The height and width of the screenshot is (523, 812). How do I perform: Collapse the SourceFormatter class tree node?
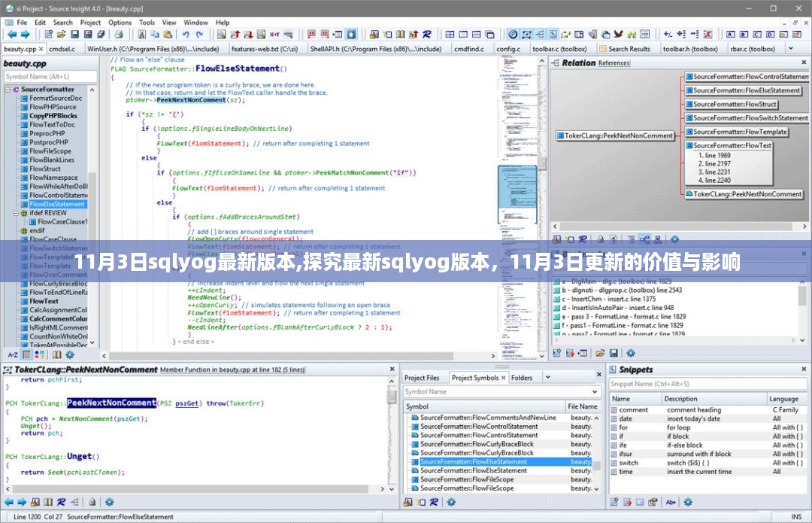click(8, 90)
